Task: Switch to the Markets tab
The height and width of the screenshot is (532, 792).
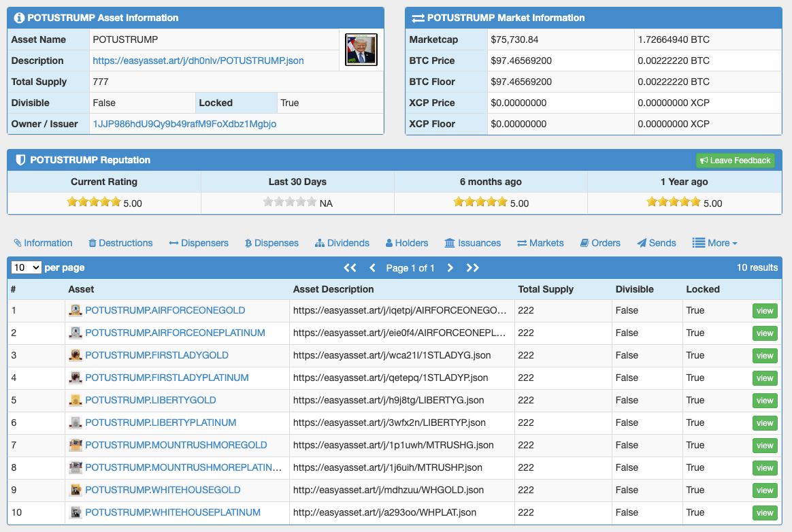Action: [x=540, y=243]
